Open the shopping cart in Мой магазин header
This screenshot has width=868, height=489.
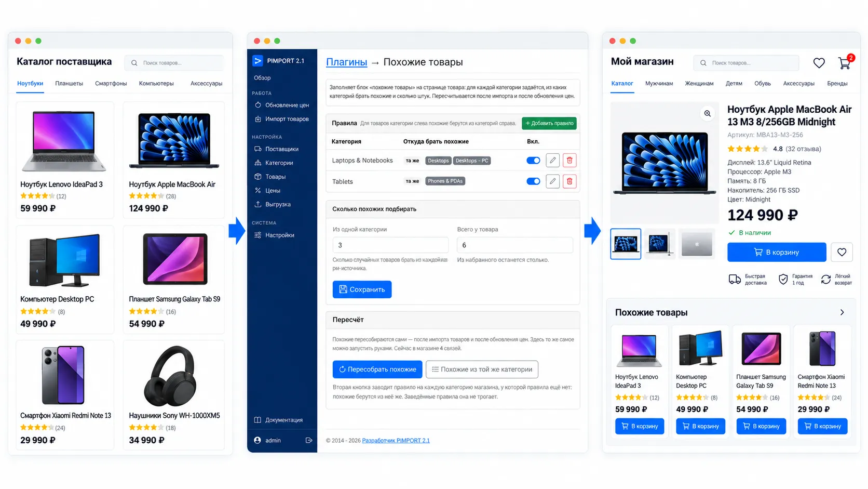pyautogui.click(x=845, y=63)
